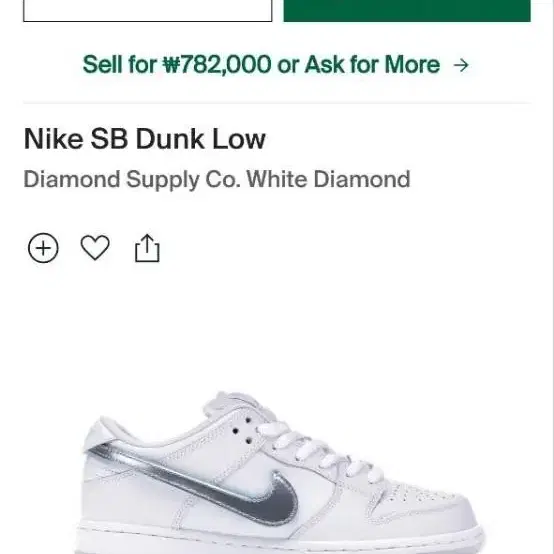Select the Nike SB Dunk Low title
Image resolution: width=554 pixels, height=554 pixels.
point(145,139)
